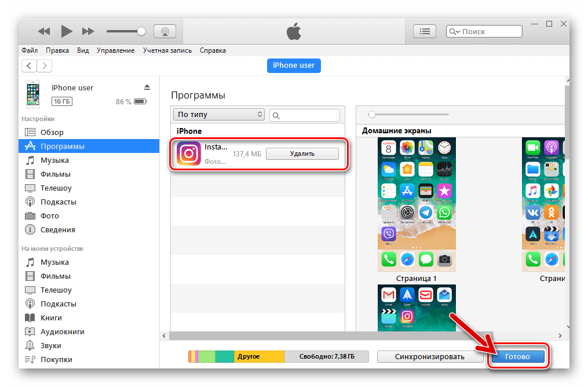Click the Instagram app icon in list
The image size is (588, 387).
click(x=189, y=154)
